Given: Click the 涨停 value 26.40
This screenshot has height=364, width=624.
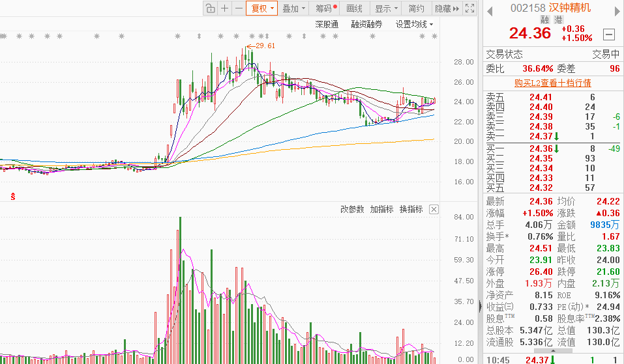Looking at the screenshot, I should [x=541, y=272].
